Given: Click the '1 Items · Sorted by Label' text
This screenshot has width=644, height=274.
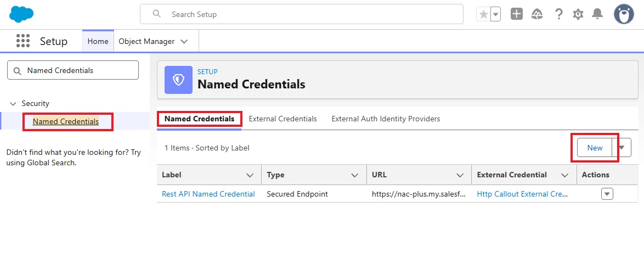Looking at the screenshot, I should (207, 148).
